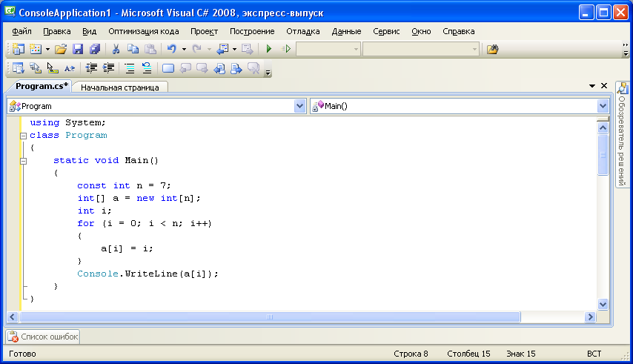Collapse the class Program code block
The width and height of the screenshot is (633, 364).
point(24,136)
